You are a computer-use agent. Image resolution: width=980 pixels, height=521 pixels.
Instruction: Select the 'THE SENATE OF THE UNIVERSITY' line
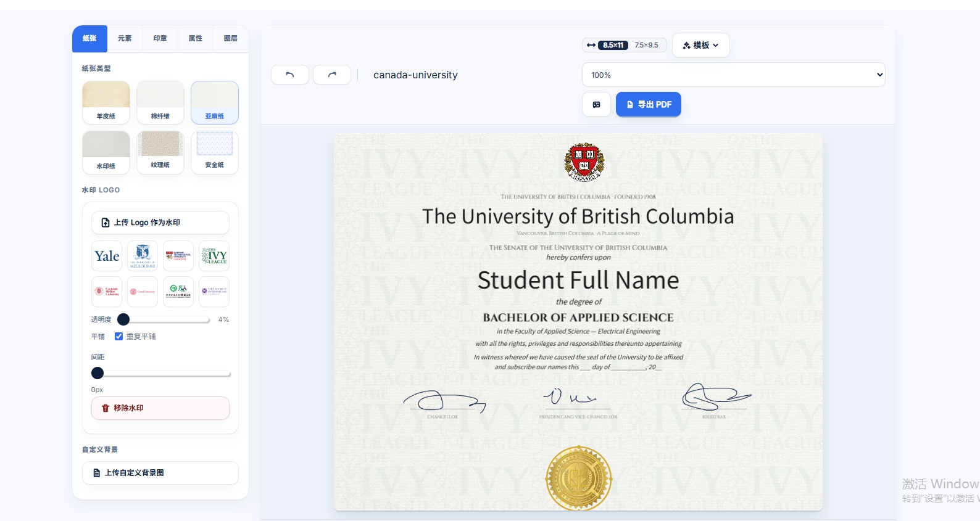point(578,248)
